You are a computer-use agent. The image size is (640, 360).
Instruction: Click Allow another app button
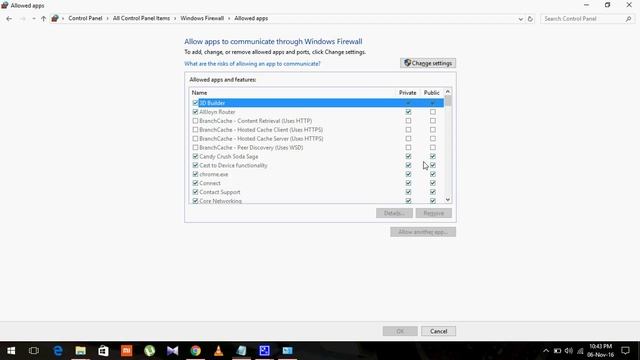tap(423, 232)
